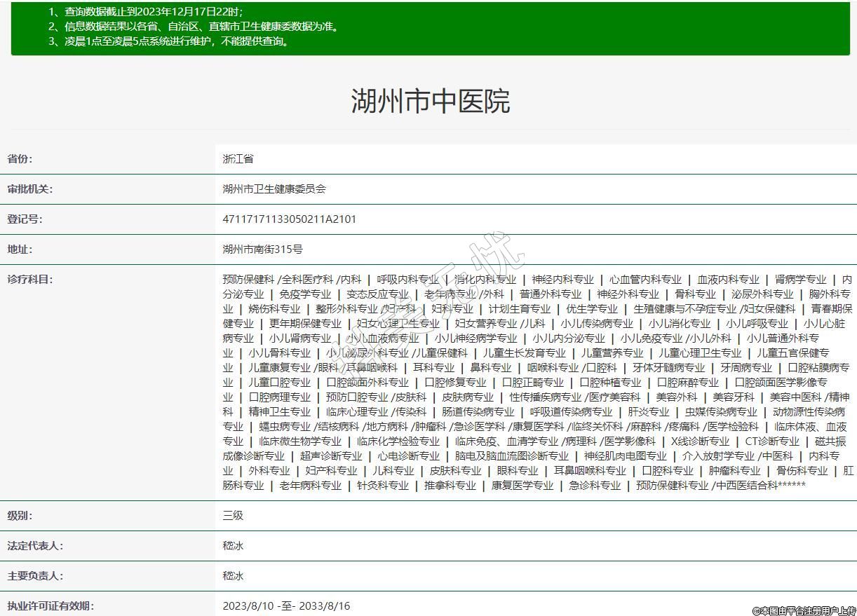Select the province value 浙江省
Screen dimensions: 857x616
click(x=238, y=159)
